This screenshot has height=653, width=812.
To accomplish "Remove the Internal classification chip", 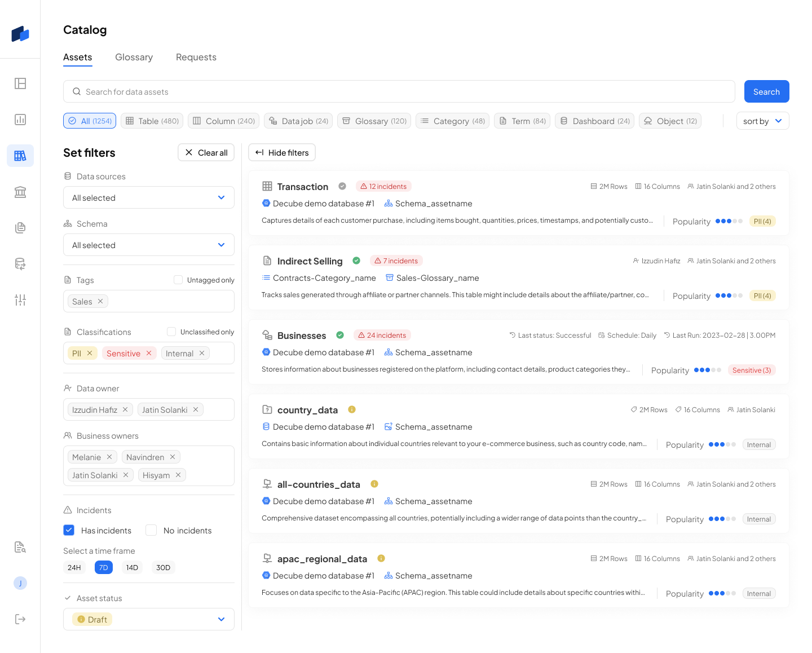I will pos(202,353).
